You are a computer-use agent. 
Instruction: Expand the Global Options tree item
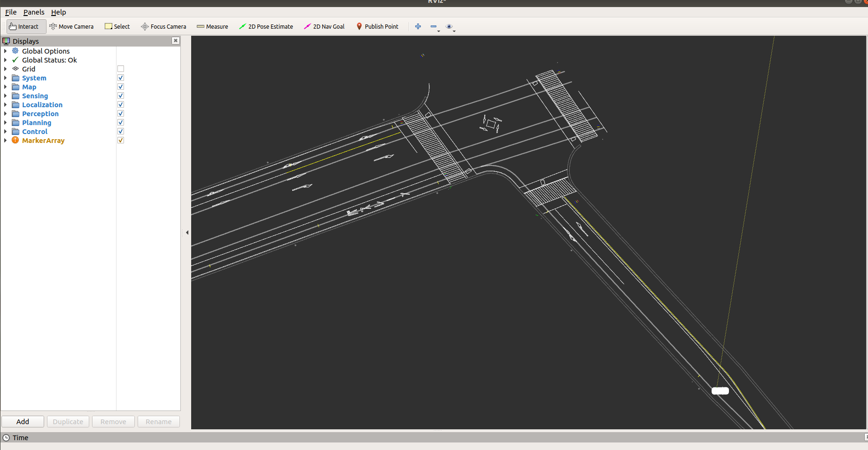5,51
